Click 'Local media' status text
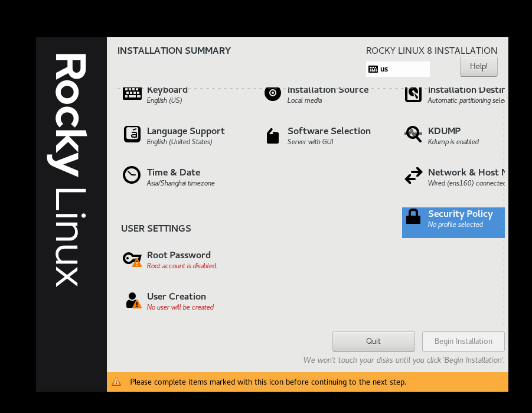The image size is (532, 413). click(305, 100)
